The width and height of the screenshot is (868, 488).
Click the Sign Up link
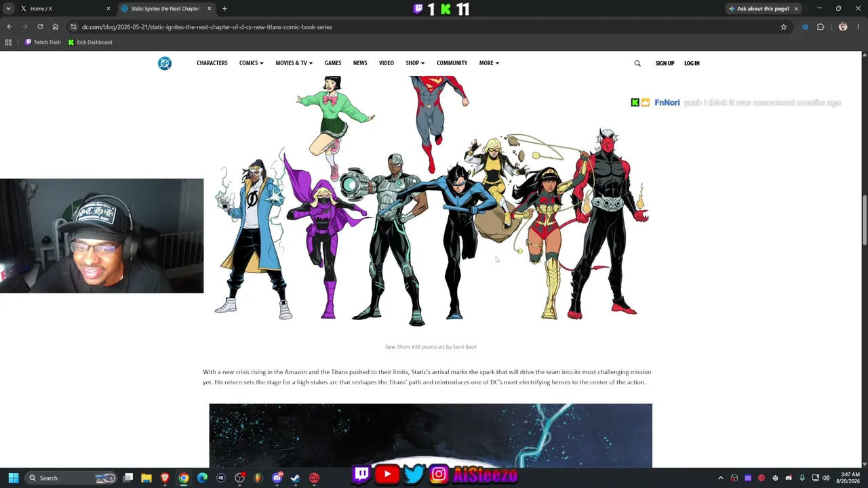click(665, 63)
